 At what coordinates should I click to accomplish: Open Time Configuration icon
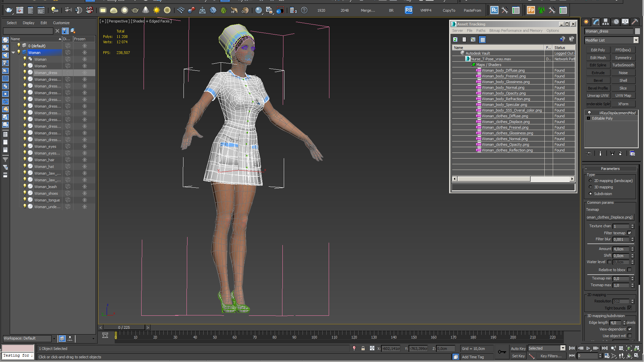click(607, 356)
